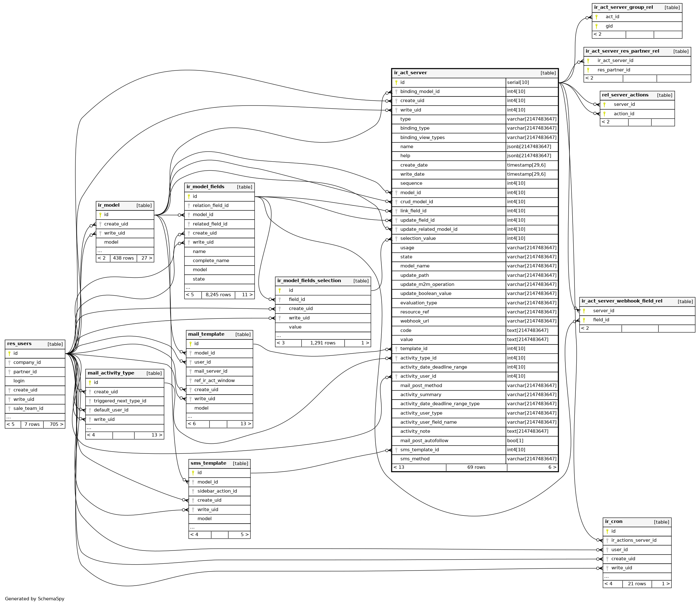Image resolution: width=700 pixels, height=605 pixels.
Task: Select the webhook_url column in ir_act_server
Action: tap(414, 321)
